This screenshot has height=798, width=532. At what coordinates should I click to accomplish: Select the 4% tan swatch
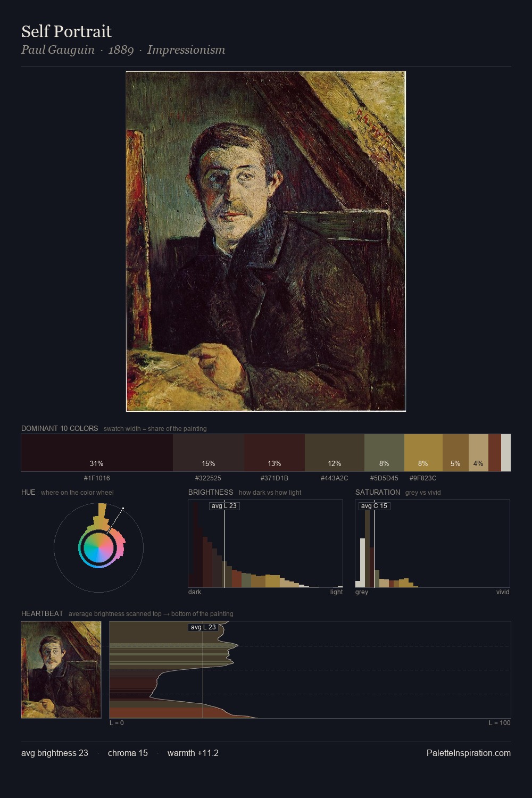pos(478,453)
